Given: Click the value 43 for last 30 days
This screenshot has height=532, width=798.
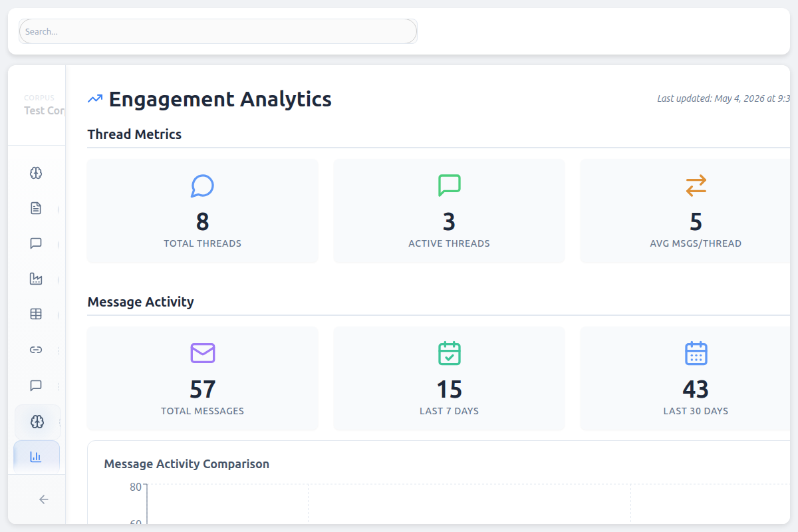Looking at the screenshot, I should coord(696,389).
